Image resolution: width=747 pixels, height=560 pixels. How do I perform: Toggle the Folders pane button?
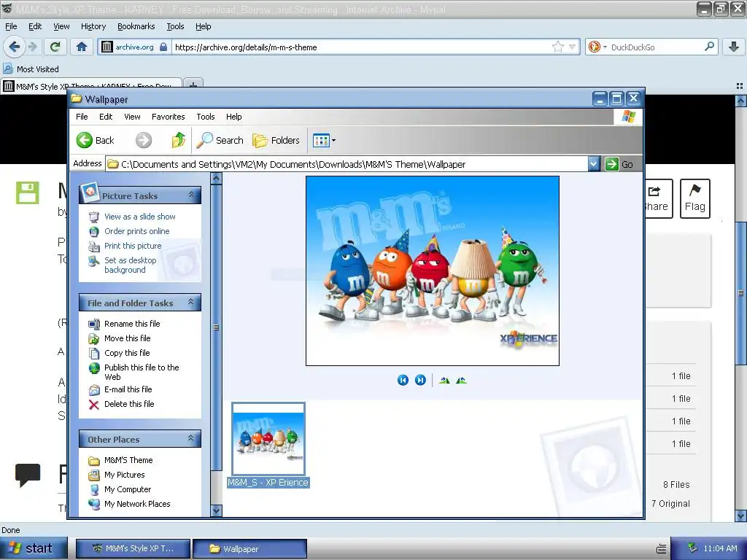tap(276, 140)
